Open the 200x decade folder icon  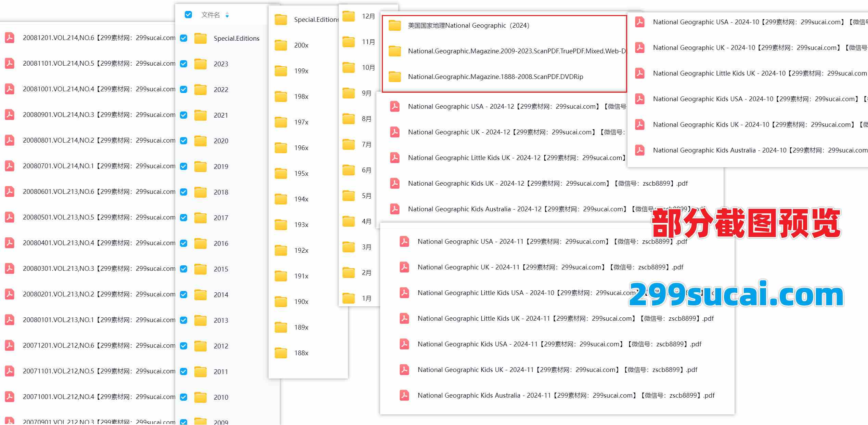[281, 45]
